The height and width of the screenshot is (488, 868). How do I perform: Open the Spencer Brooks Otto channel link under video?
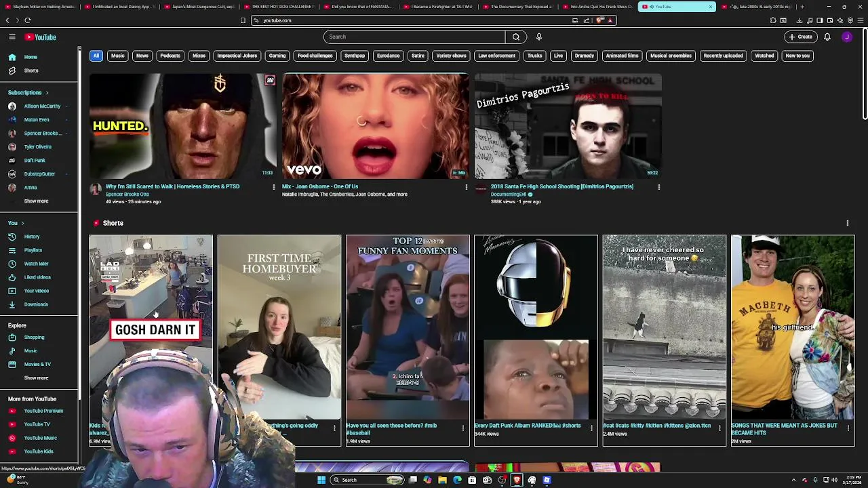(x=127, y=195)
